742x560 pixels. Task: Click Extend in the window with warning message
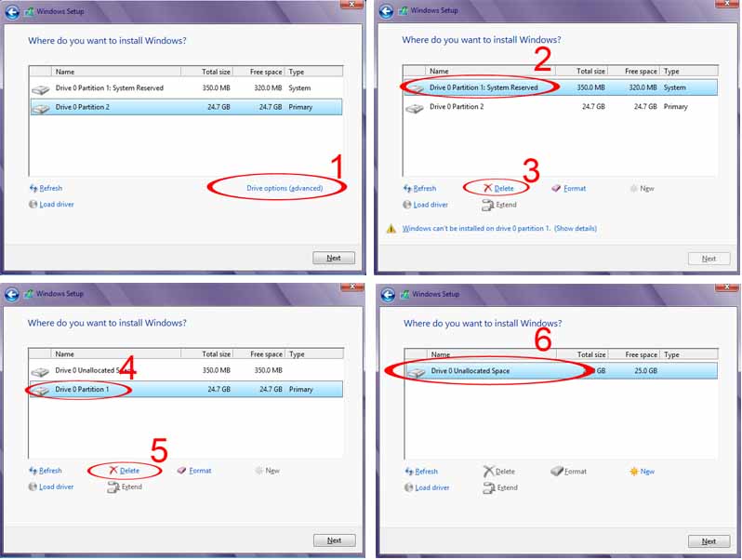coord(499,205)
